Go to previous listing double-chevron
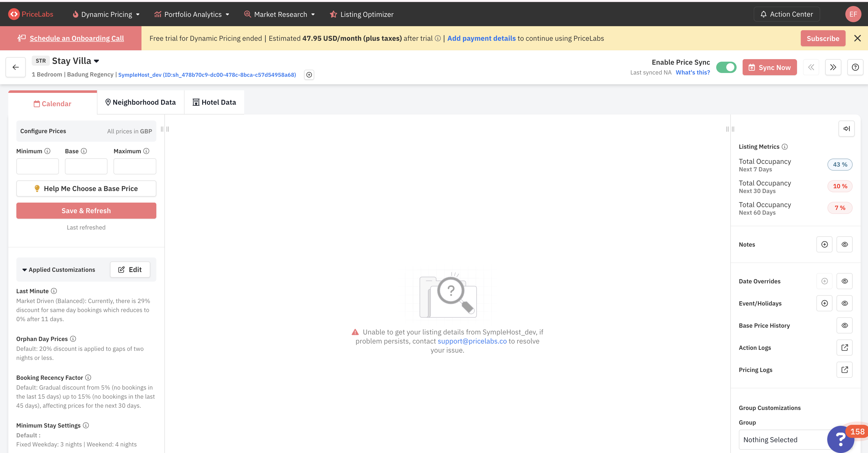This screenshot has height=453, width=868. [811, 67]
